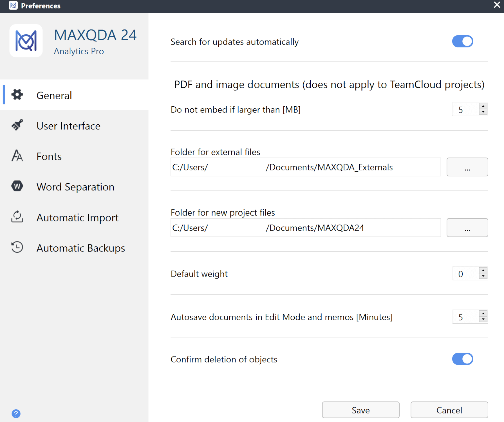Increase the autosave minutes value
Screen dimensions: 504x422
point(483,314)
